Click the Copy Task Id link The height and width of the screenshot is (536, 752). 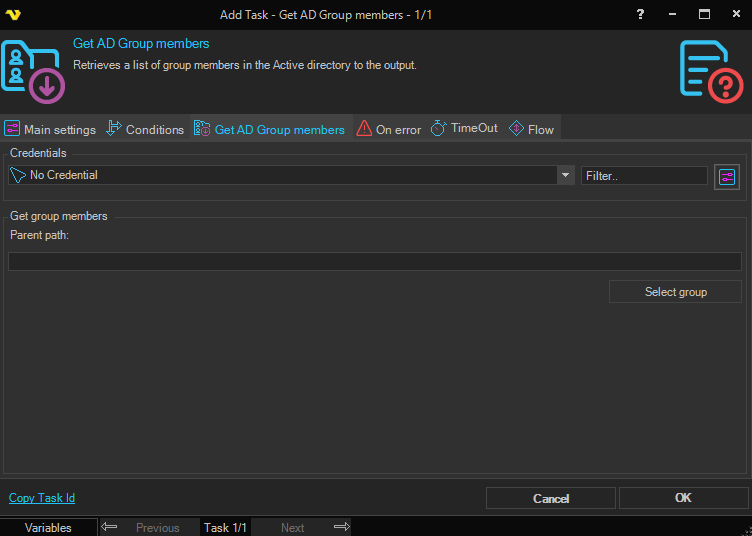tap(42, 498)
